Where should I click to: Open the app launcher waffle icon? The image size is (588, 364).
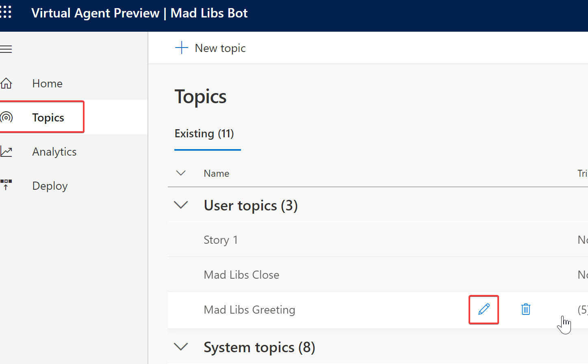[6, 12]
